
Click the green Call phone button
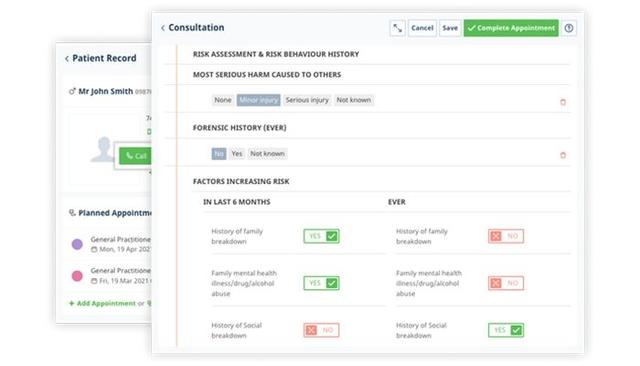[x=135, y=156]
